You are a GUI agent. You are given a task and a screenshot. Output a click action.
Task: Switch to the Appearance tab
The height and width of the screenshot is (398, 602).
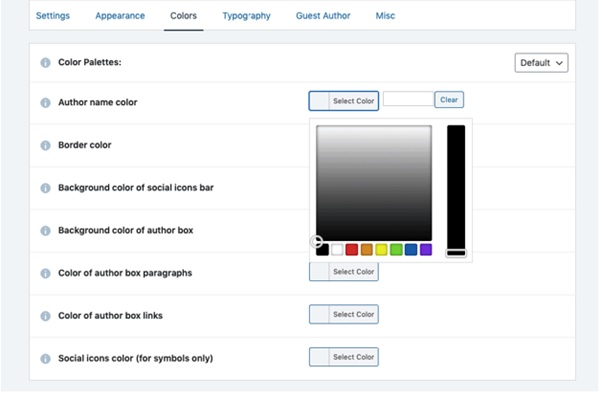click(120, 16)
